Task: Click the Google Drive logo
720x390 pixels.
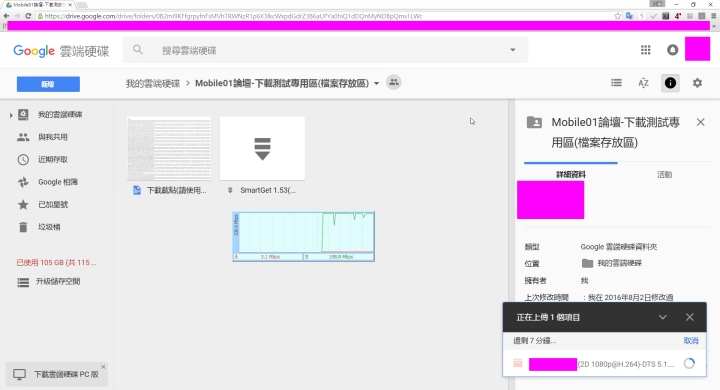Action: tap(61, 51)
